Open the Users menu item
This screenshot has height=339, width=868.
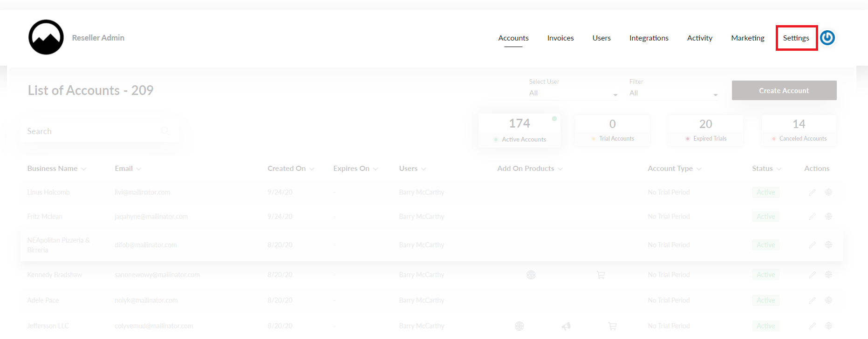tap(601, 38)
